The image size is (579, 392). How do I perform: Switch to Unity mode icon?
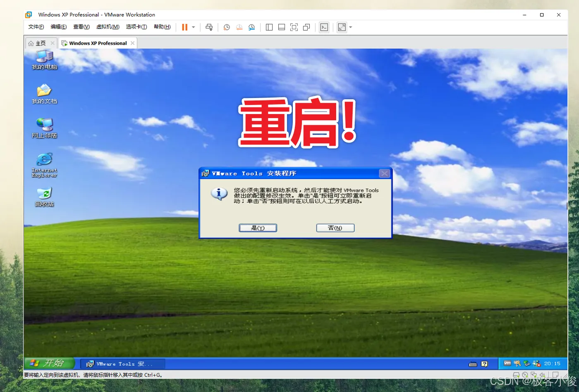[x=306, y=27]
